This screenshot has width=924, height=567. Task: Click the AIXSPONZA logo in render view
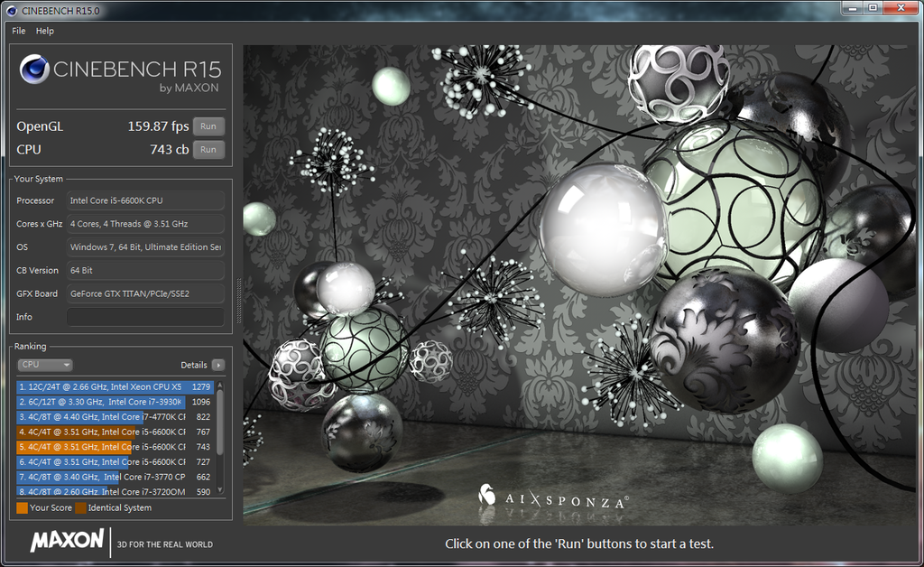tap(553, 498)
